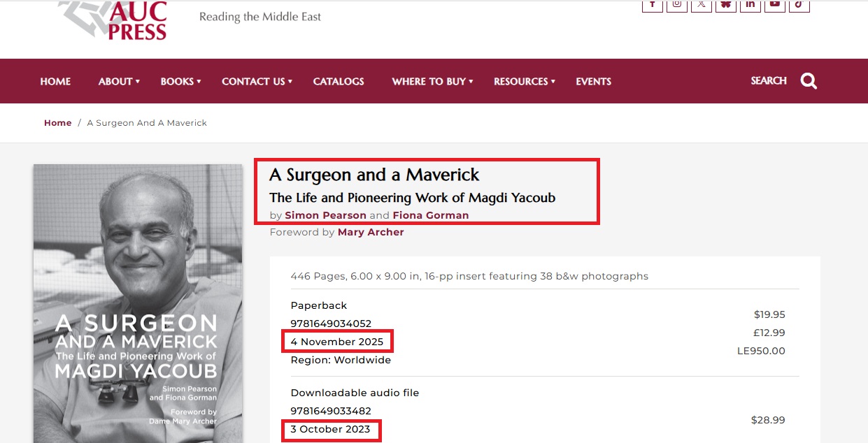Expand the About dropdown menu
The height and width of the screenshot is (443, 868).
pyautogui.click(x=119, y=81)
